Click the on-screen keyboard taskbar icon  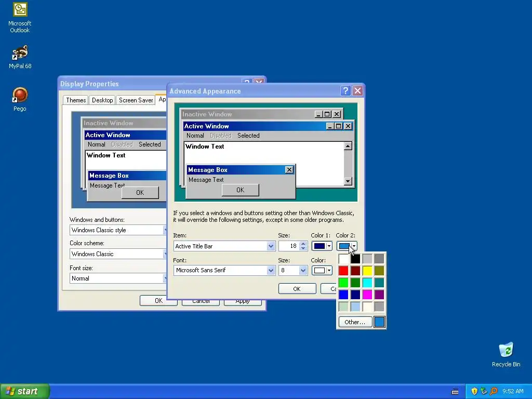pos(455,392)
